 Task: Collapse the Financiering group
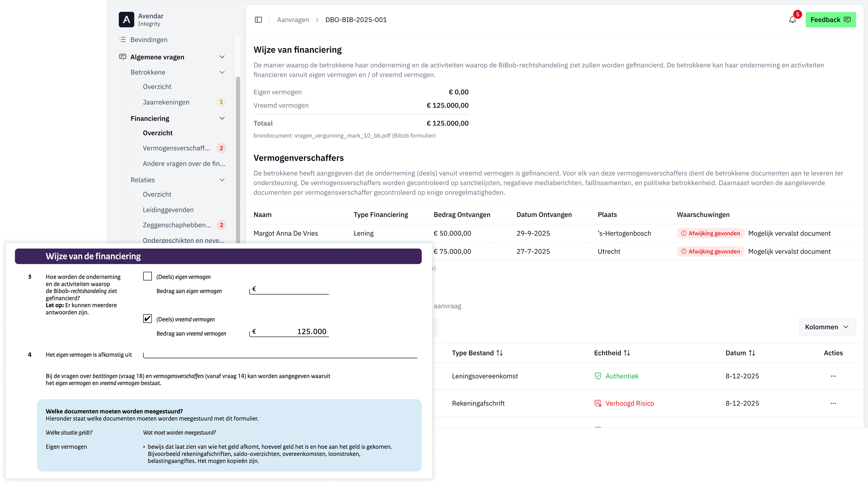[x=222, y=118]
